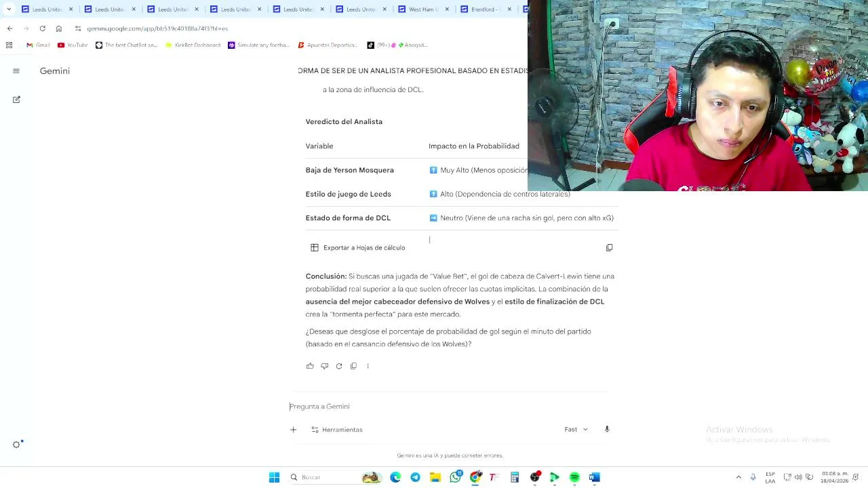Open the Simulate any football bookmark
Image resolution: width=868 pixels, height=488 pixels.
(258, 45)
